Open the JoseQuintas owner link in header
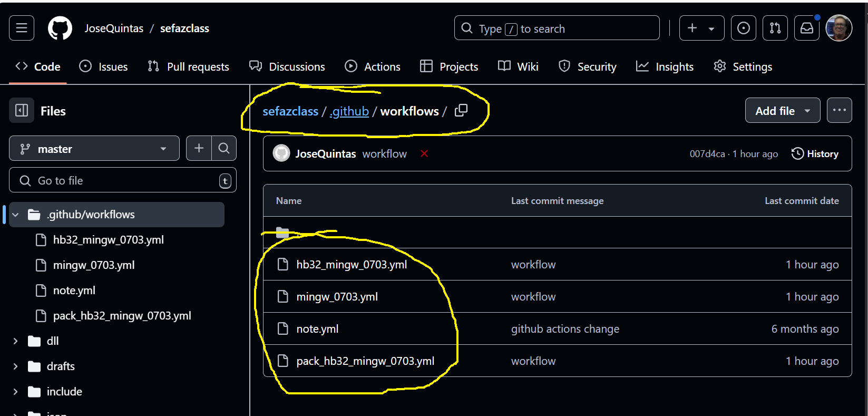Viewport: 868px width, 416px height. (114, 28)
